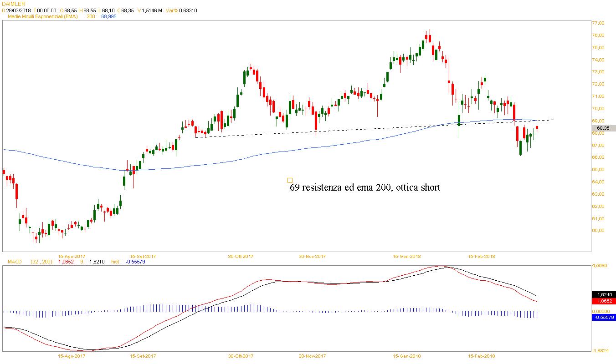Click the 63,00 price axis label
Screen dimensions: 616x364
(x=598, y=194)
